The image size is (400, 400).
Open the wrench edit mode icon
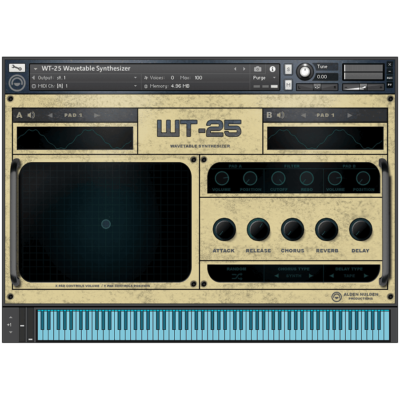(17, 68)
